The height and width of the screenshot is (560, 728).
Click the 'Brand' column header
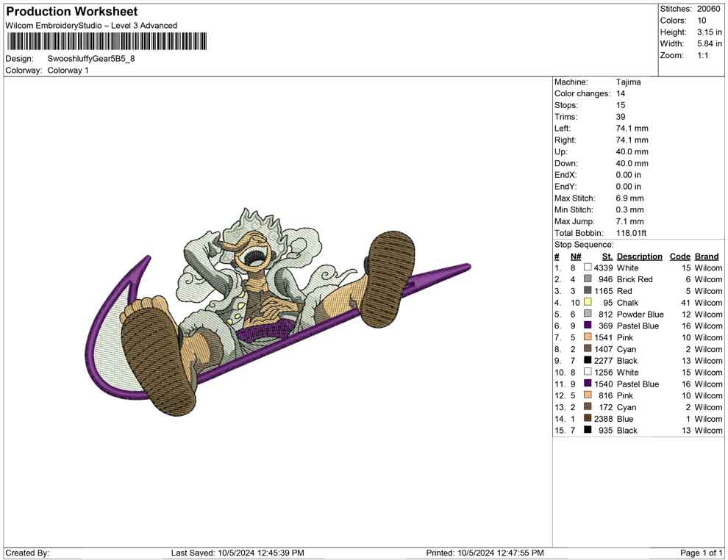[707, 256]
